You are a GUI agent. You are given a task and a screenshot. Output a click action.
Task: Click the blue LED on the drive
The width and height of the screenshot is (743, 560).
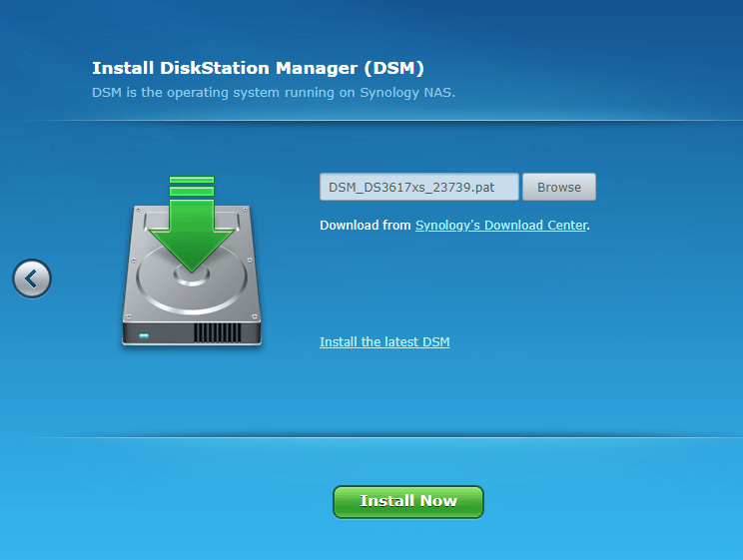(x=144, y=334)
